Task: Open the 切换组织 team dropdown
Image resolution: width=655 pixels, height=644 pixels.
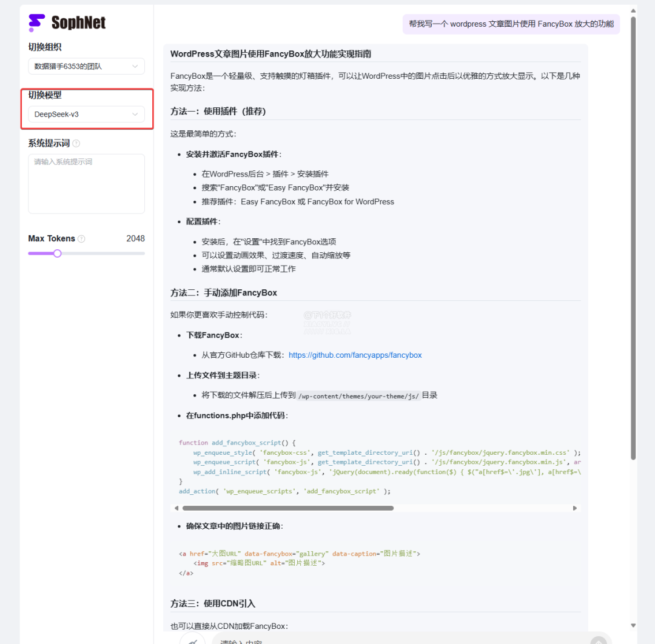Action: click(86, 66)
